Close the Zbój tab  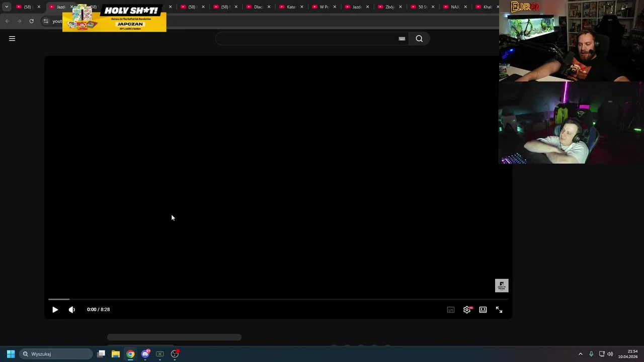(400, 7)
